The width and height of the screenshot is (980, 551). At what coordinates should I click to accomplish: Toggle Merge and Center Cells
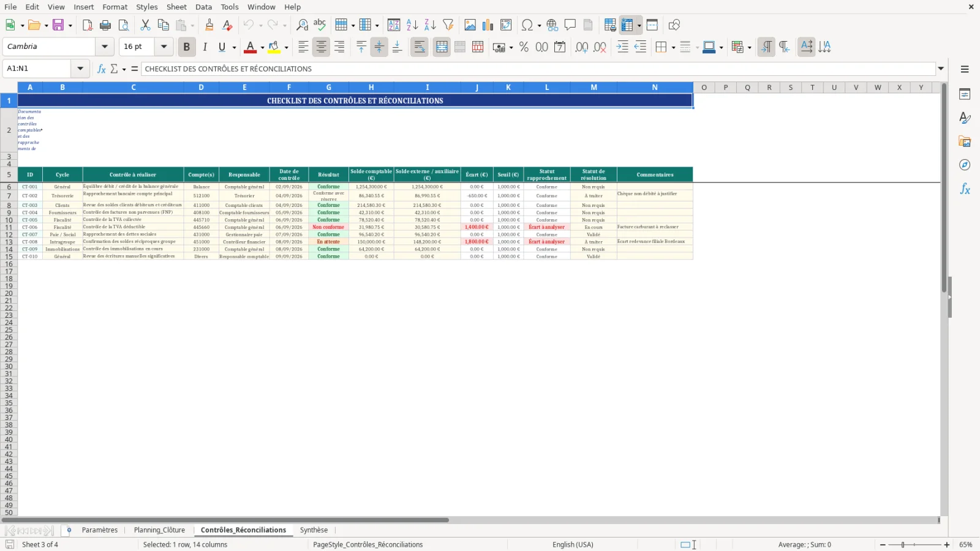click(x=442, y=47)
